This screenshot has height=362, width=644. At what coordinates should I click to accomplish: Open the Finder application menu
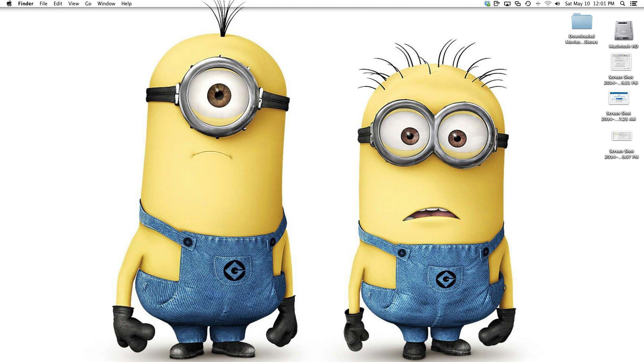tap(25, 4)
